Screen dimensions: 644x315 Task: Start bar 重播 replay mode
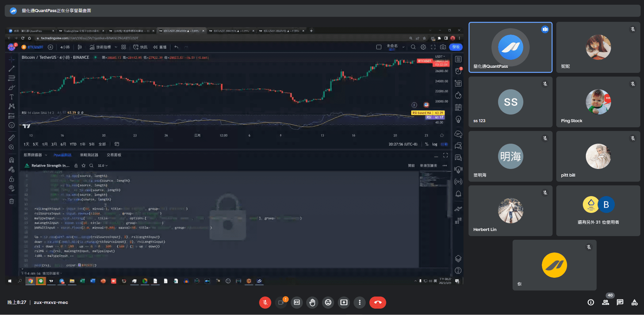(x=160, y=47)
